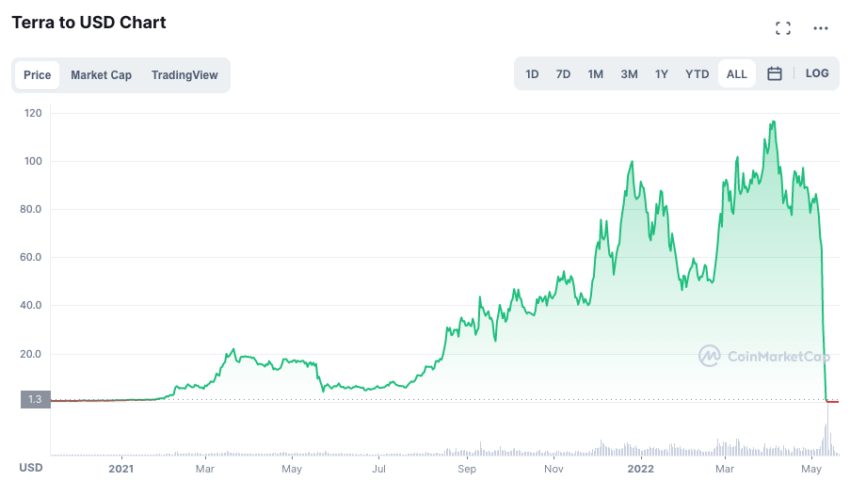Open the calendar date range picker
Screen dimensions: 850x480
click(x=775, y=74)
